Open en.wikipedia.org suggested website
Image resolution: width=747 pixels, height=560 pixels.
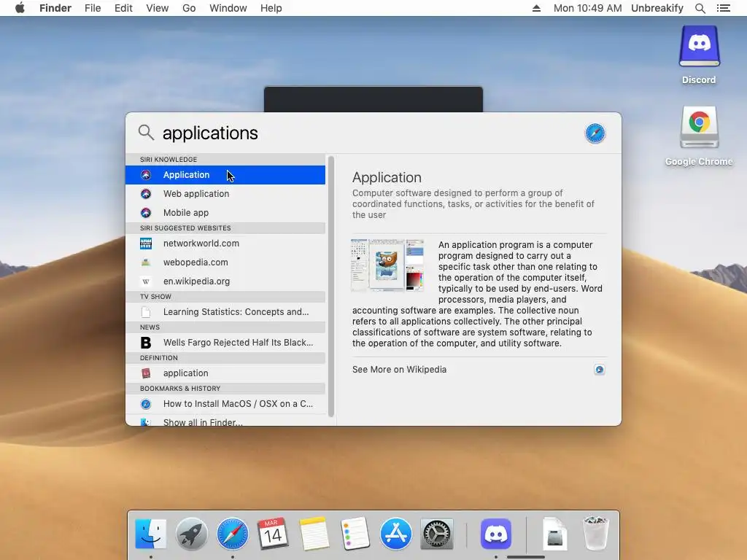(225, 281)
